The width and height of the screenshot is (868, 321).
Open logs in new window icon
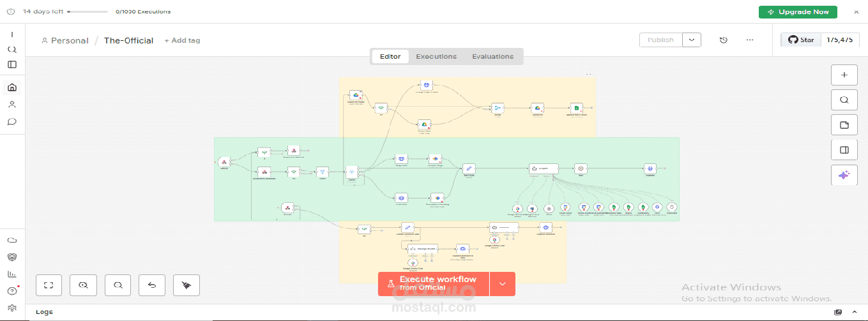click(x=838, y=312)
